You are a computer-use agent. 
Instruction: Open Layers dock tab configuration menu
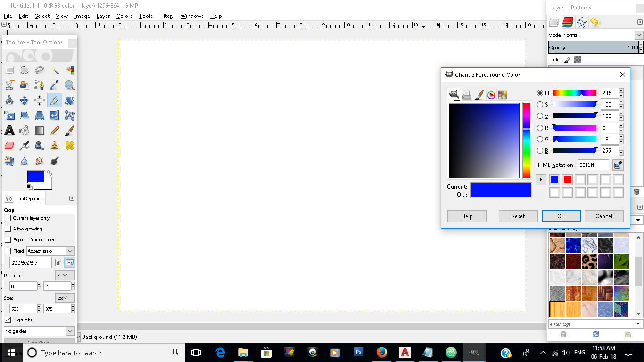pos(640,22)
